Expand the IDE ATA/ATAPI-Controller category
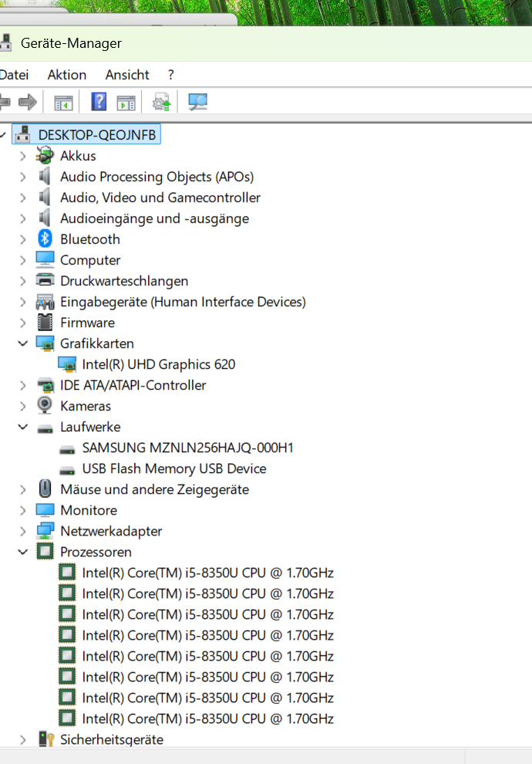Viewport: 532px width, 764px height. point(23,385)
